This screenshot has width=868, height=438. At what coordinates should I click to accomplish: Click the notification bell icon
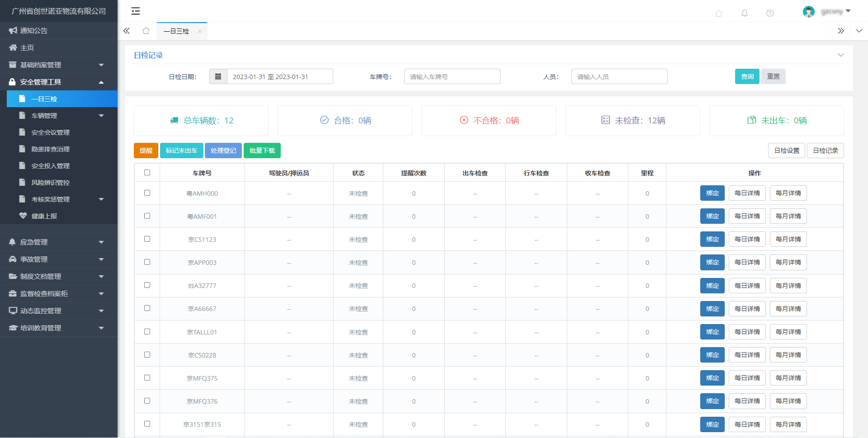744,13
